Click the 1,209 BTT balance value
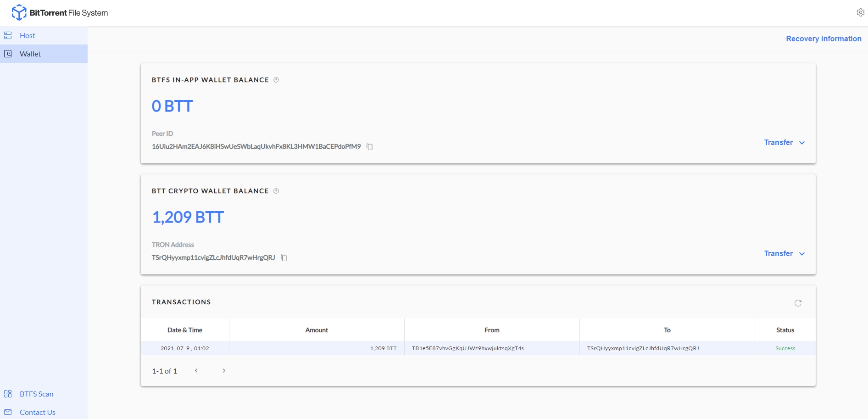 pos(188,217)
